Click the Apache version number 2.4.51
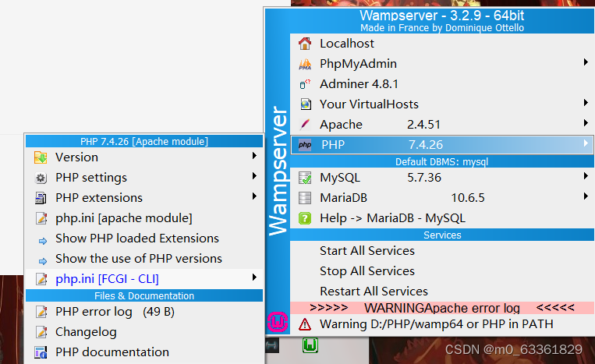Screen dimensions: 595x364 424,125
